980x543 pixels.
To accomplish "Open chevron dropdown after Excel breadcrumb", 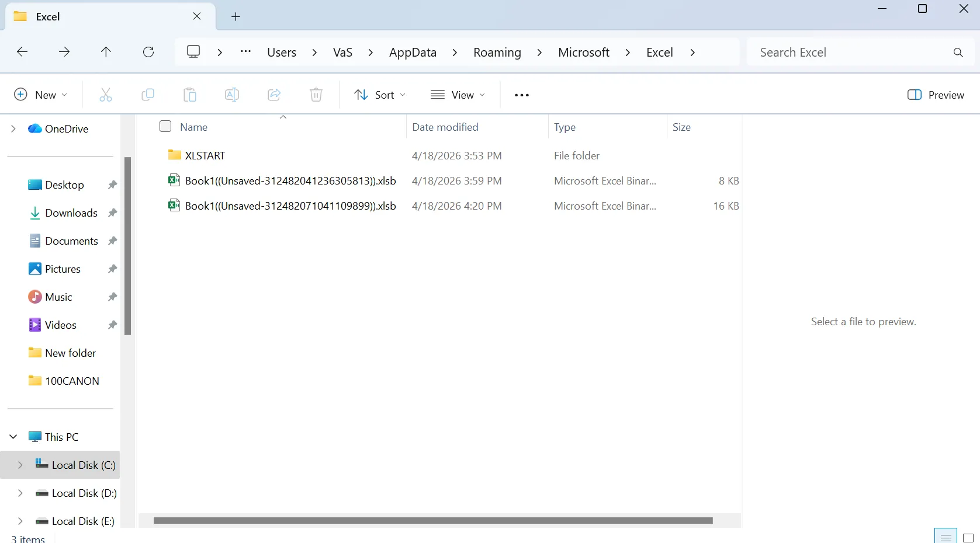I will [x=692, y=53].
